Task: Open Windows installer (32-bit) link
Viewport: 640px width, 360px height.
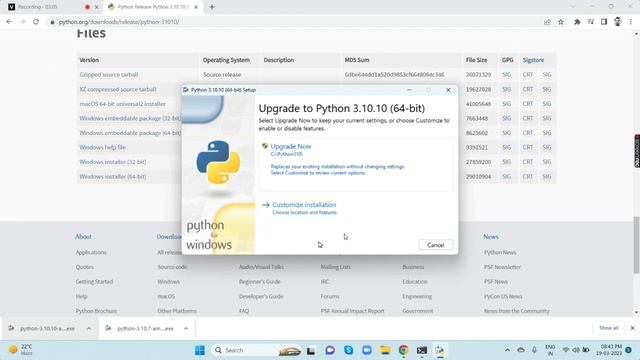Action: point(113,162)
